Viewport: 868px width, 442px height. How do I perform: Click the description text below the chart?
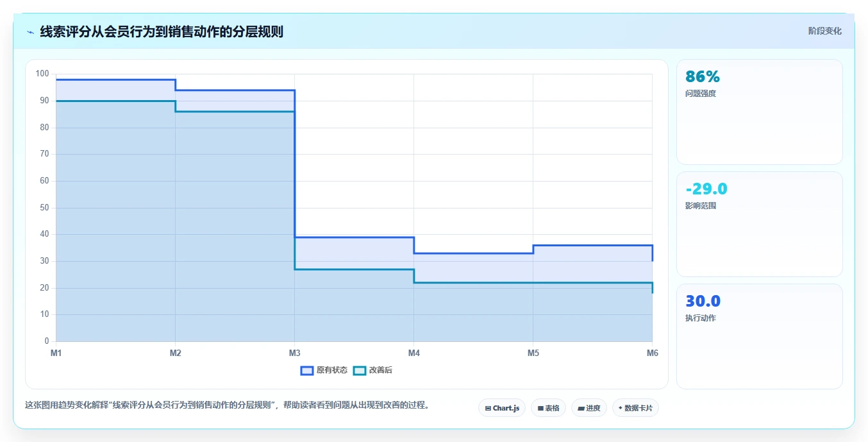[x=227, y=405]
